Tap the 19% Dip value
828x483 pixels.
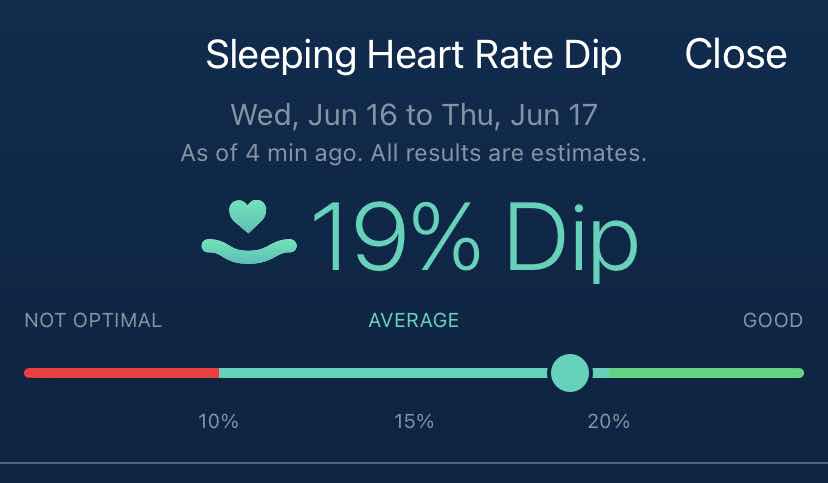point(475,238)
